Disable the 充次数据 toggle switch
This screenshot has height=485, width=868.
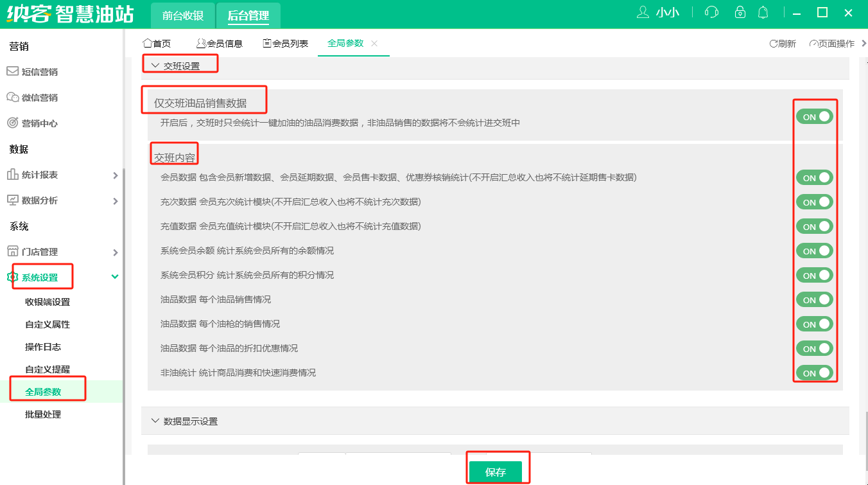pos(815,202)
